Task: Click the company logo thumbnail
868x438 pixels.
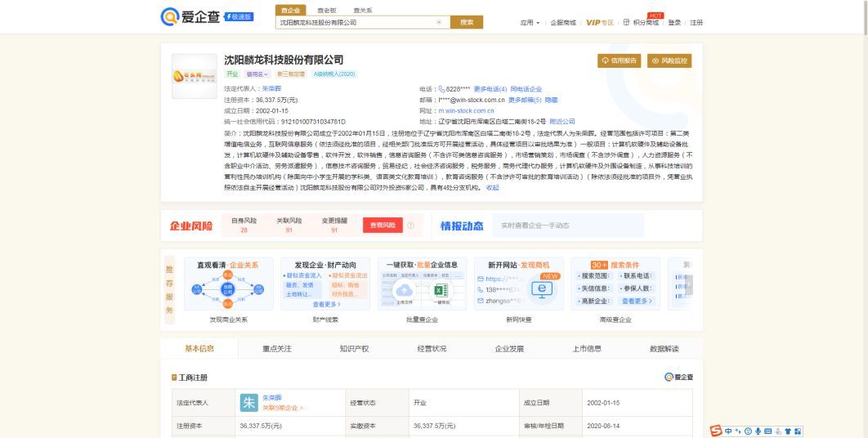Action: point(195,76)
